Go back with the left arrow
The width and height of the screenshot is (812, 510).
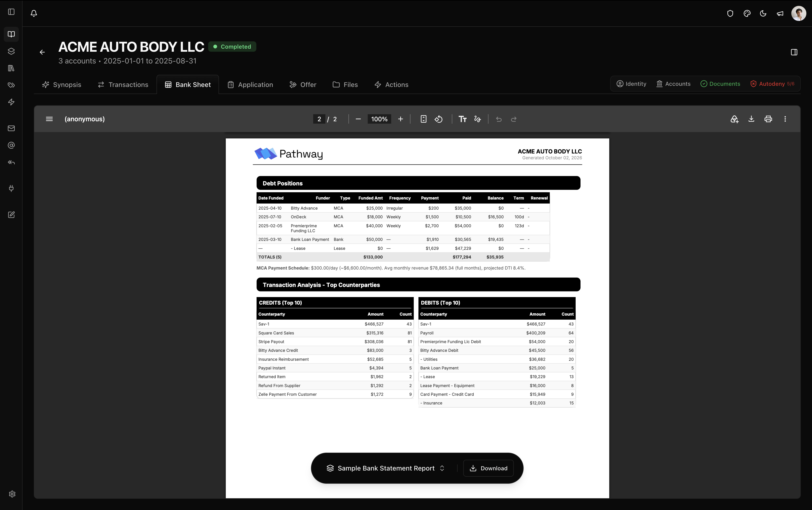pyautogui.click(x=42, y=52)
